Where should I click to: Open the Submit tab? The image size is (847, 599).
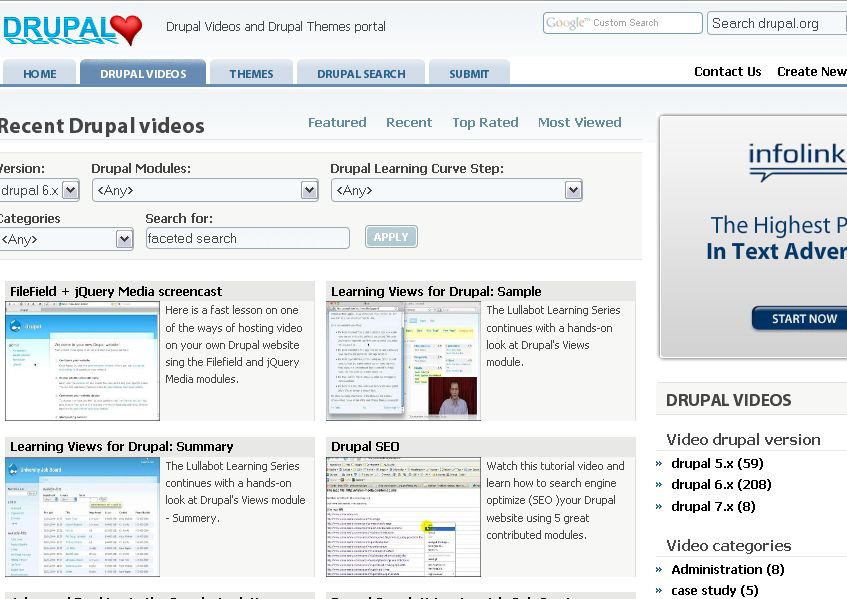click(469, 73)
